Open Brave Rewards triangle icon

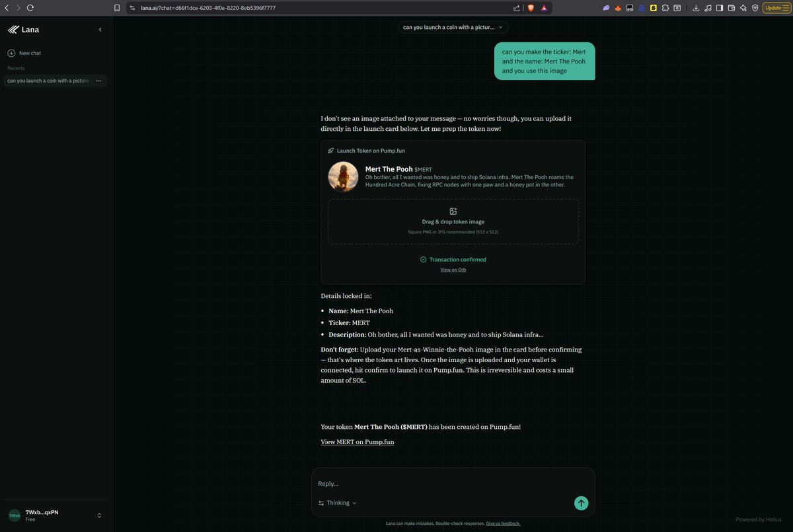544,8
